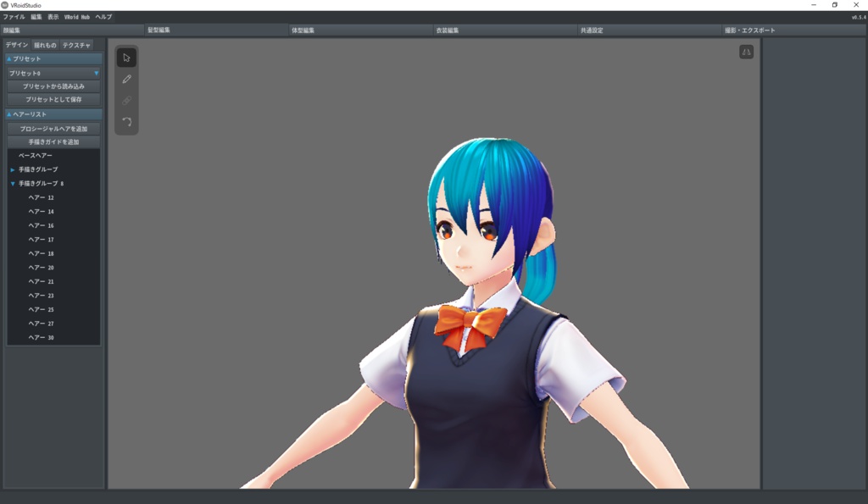The width and height of the screenshot is (868, 504).
Task: Select the 揺れもの sub-tab
Action: [x=45, y=45]
